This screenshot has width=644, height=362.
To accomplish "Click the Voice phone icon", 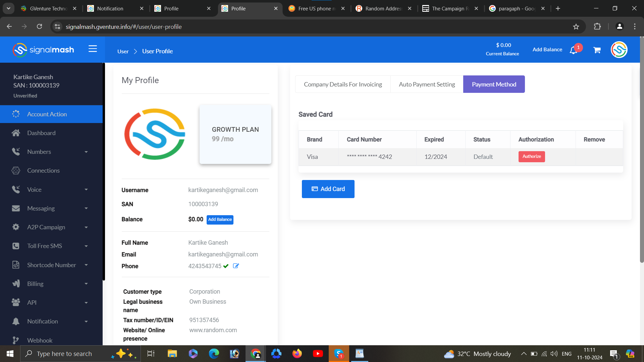I will [x=16, y=190].
